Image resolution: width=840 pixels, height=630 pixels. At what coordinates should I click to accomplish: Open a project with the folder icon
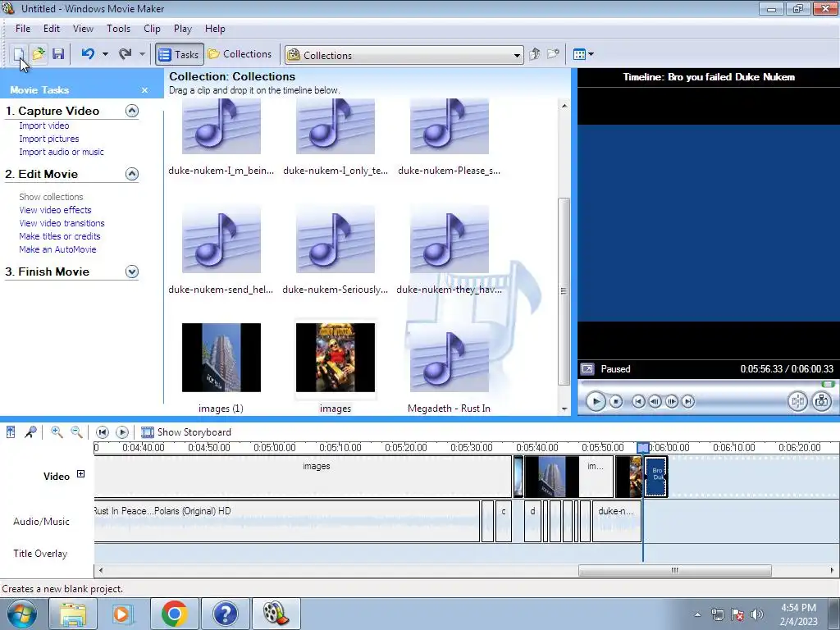tap(39, 54)
